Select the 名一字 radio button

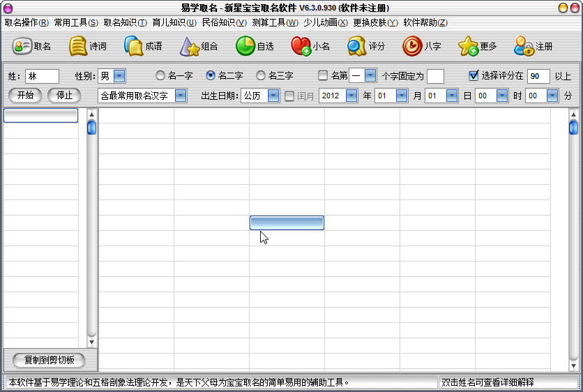tap(160, 75)
